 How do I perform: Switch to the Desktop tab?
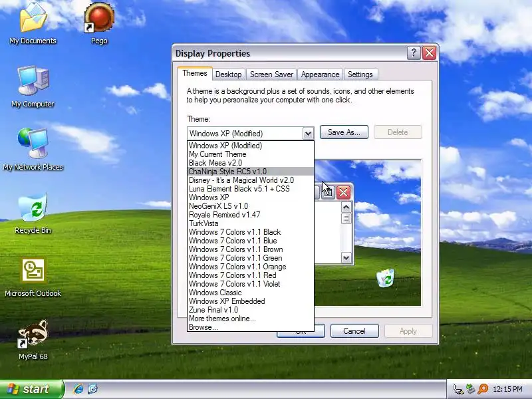[x=228, y=74]
